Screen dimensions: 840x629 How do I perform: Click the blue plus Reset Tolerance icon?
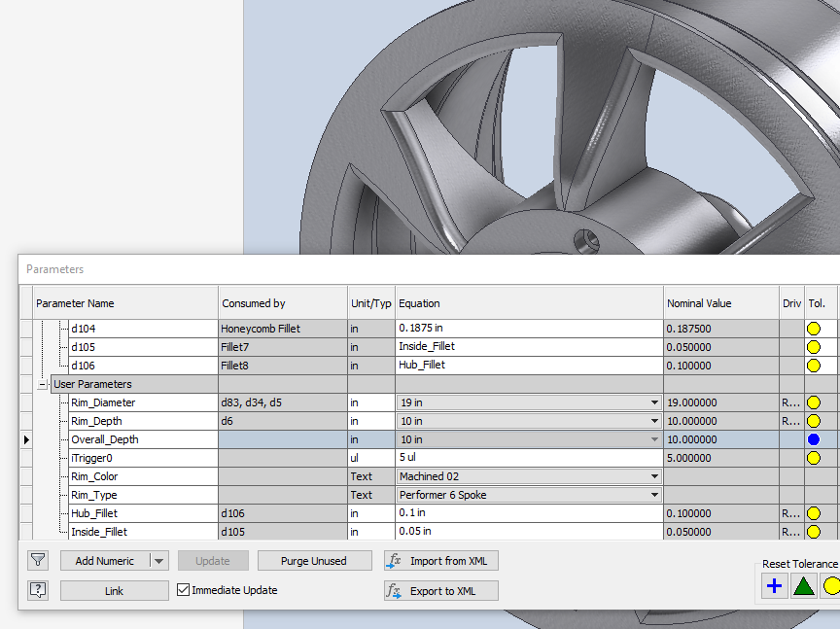click(774, 586)
